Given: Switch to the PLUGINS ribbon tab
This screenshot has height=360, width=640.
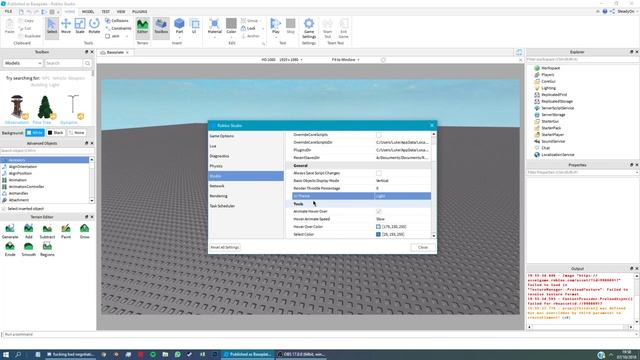Looking at the screenshot, I should 140,11.
